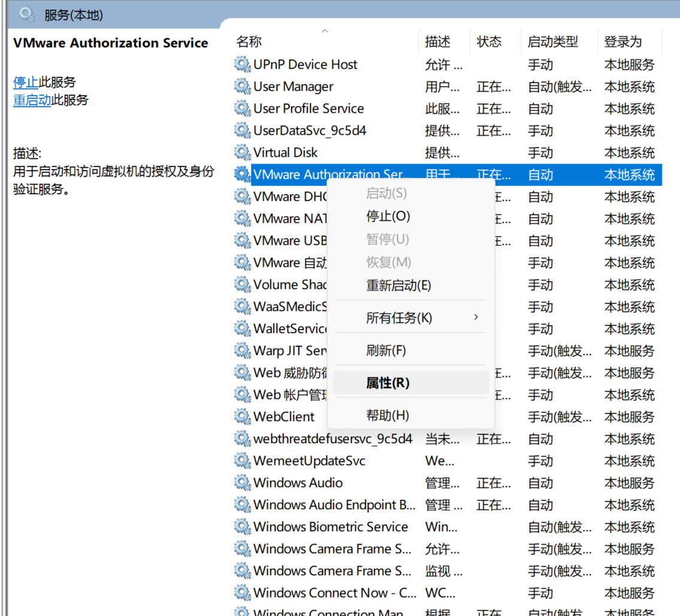Click the gear icon beside WemeetUpdateSvc
Viewport: 680px width, 616px height.
(243, 461)
